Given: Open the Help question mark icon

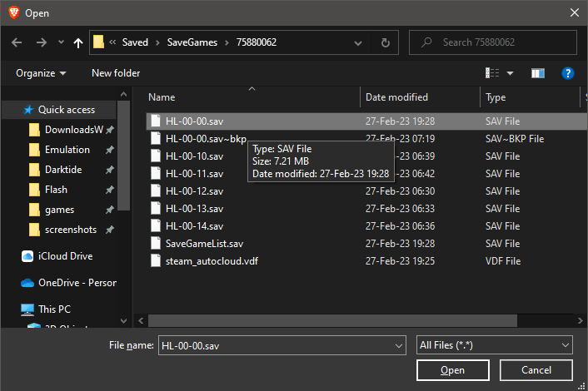Looking at the screenshot, I should (x=567, y=73).
